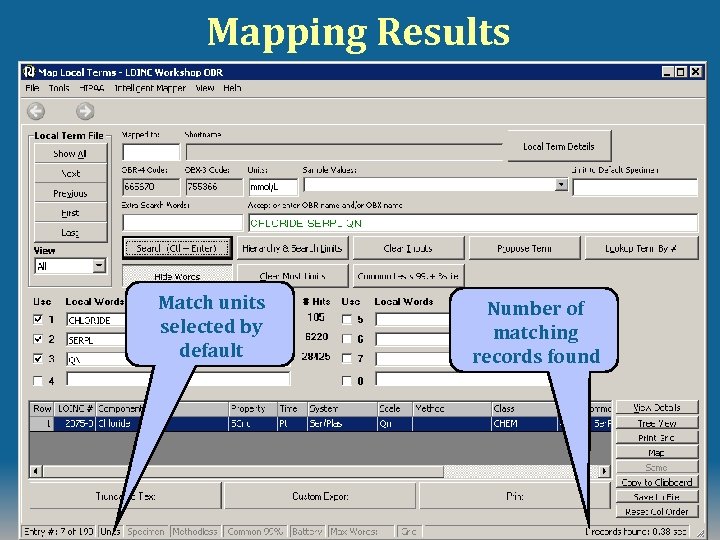Click the Search (Ctrl + Enter) button
Viewport: 720px width, 540px height.
pos(177,248)
